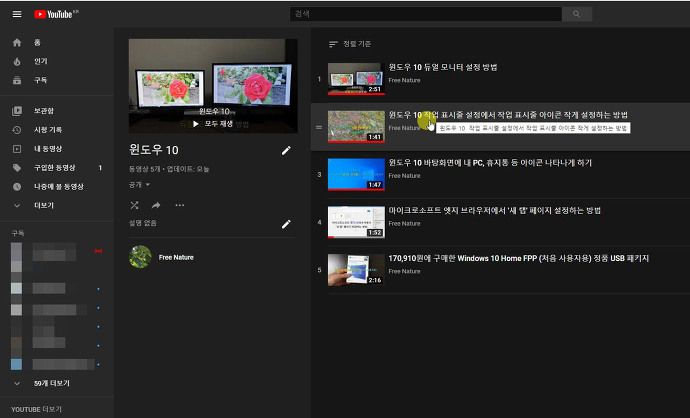Open video Windows 10 Home FPP USB 패키지

pyautogui.click(x=519, y=258)
